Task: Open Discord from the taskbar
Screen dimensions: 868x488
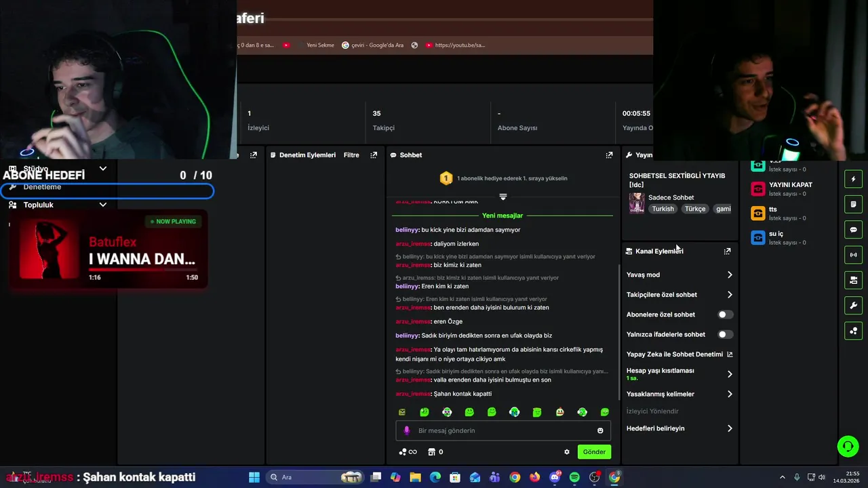Action: [555, 477]
